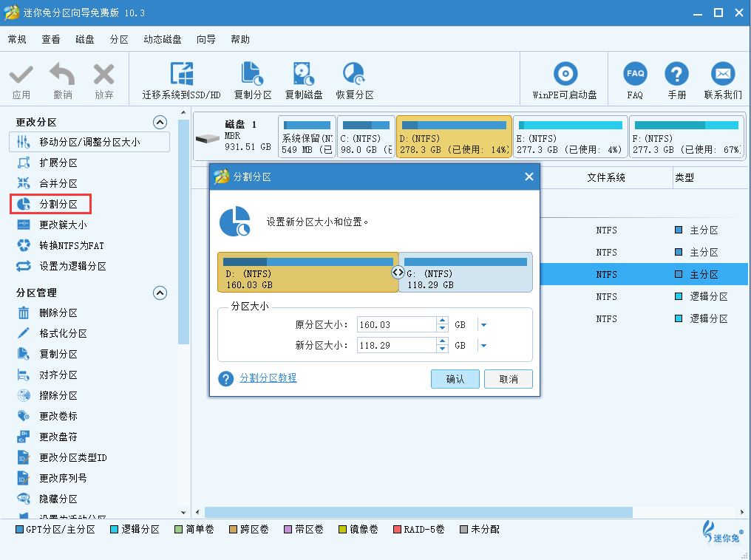The width and height of the screenshot is (751, 560).
Task: Click the G: (NTFS) 118.29 GB block in dialog
Action: (x=466, y=273)
